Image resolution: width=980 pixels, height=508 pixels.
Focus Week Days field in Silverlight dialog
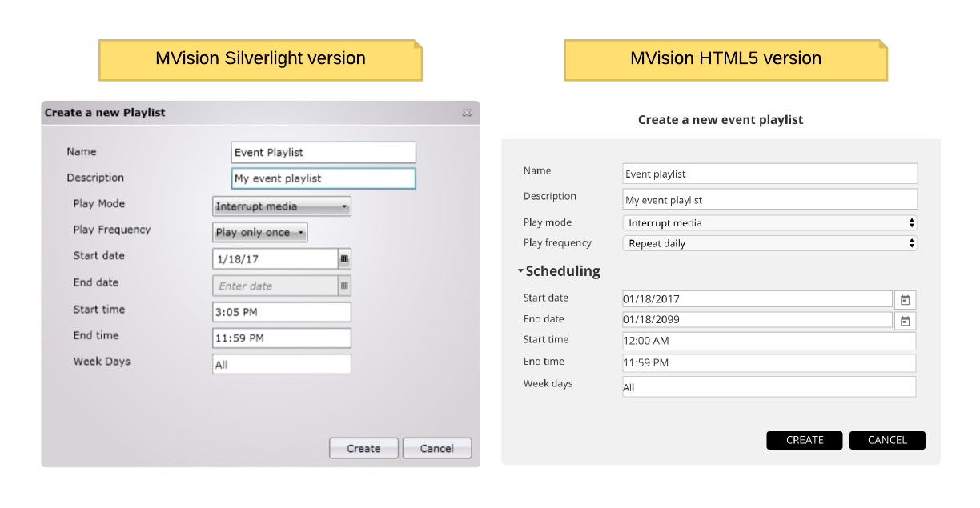pos(282,364)
